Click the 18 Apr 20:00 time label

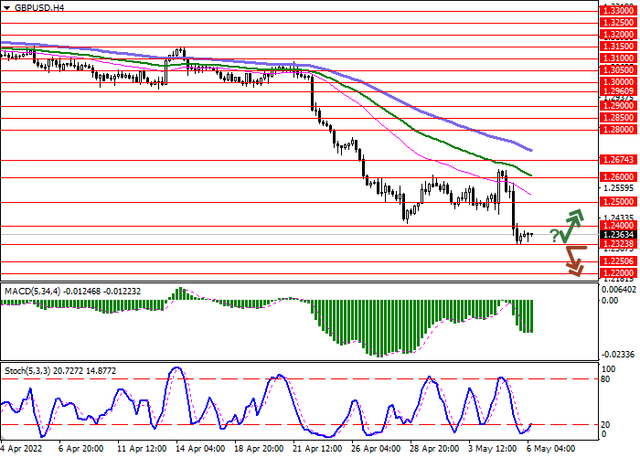(259, 448)
